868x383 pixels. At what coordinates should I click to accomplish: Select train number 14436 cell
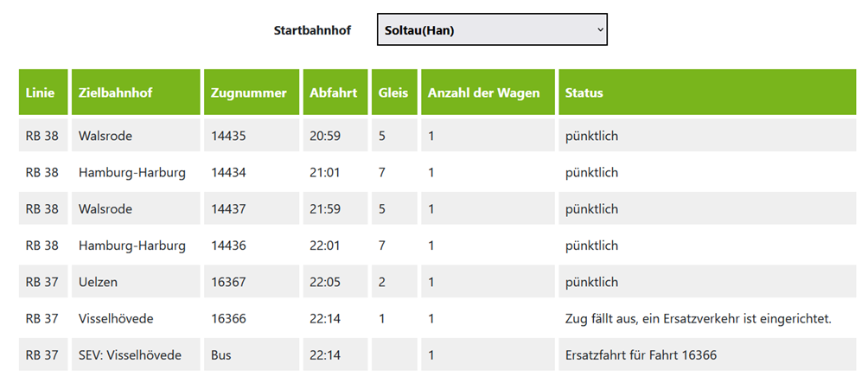(x=252, y=246)
